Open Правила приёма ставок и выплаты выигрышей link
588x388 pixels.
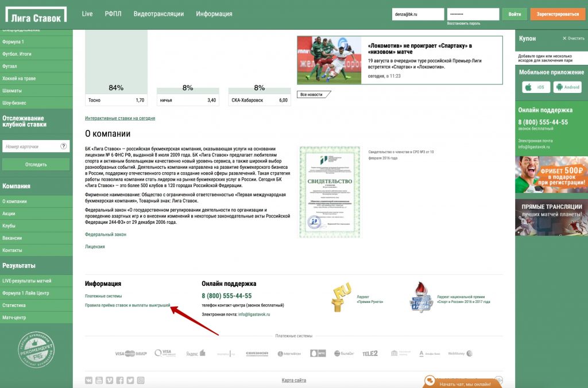click(x=127, y=306)
